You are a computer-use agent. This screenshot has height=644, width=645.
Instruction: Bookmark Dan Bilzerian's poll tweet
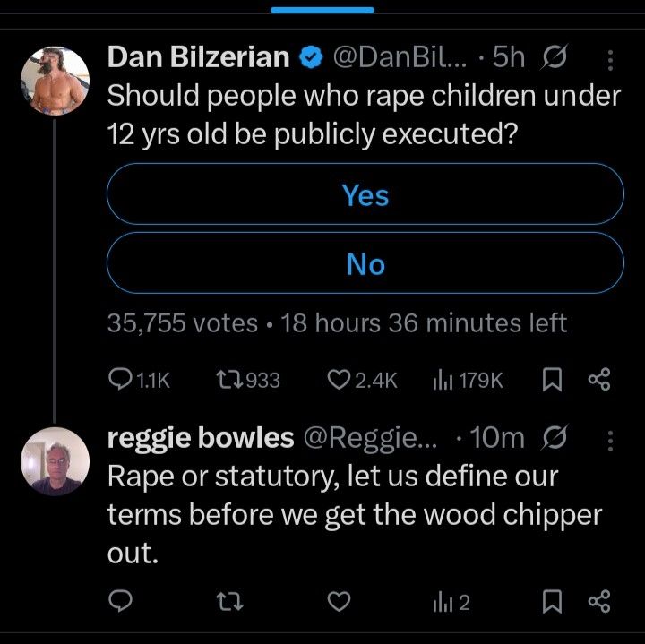point(552,381)
